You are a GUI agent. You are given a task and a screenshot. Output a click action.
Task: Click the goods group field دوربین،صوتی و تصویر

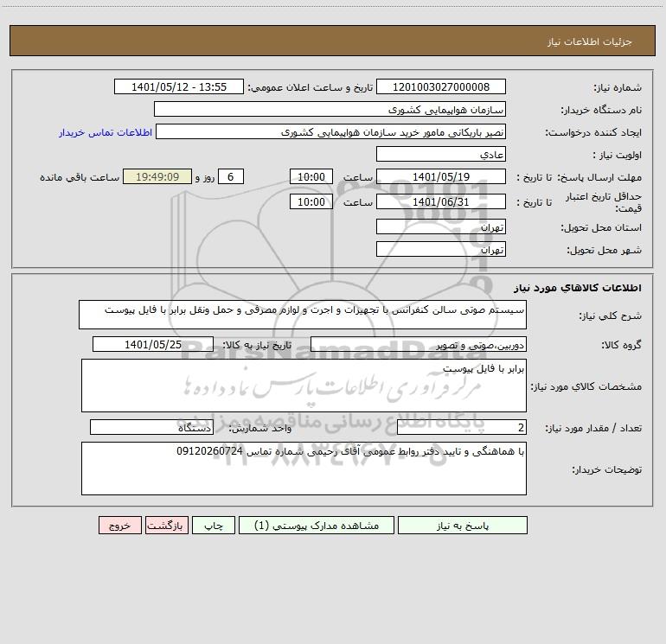click(x=419, y=344)
